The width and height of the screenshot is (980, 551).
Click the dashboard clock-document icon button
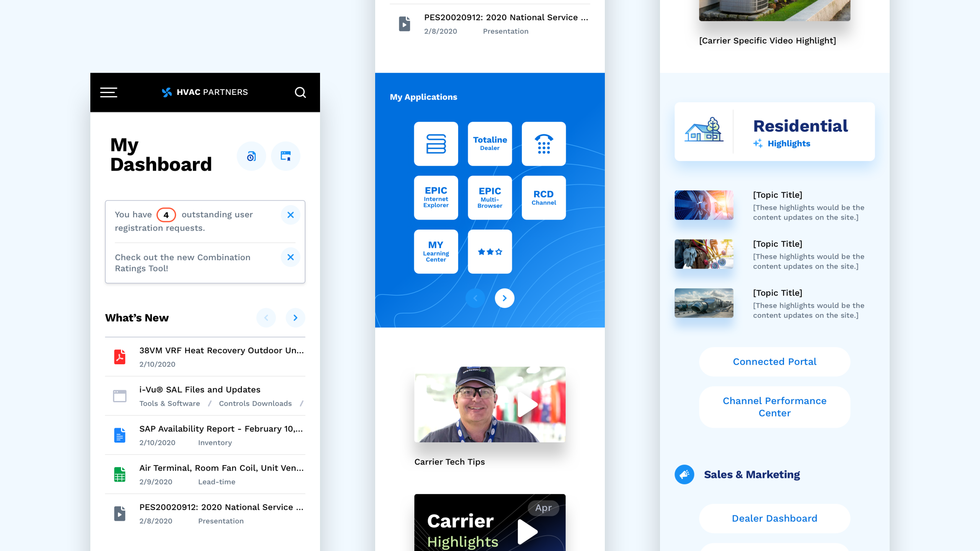251,156
